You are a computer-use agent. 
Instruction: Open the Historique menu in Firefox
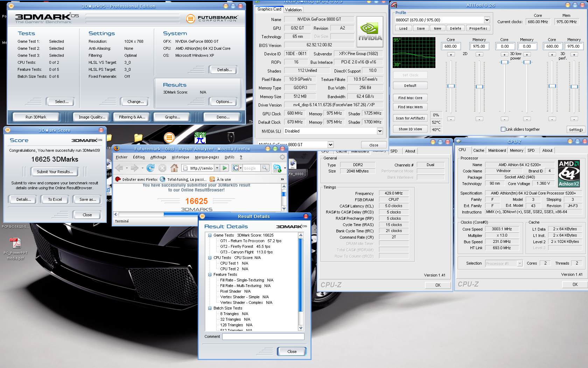(180, 157)
